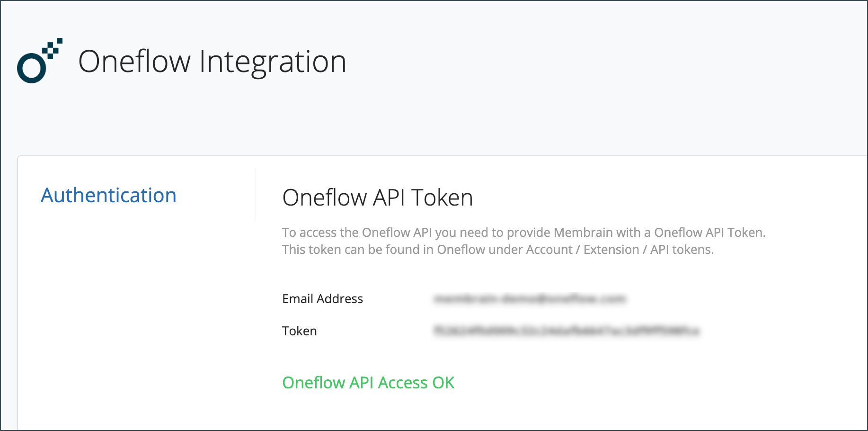Click the 'Oneflow Integration' page title
Screen dimensions: 868x431
coord(213,61)
